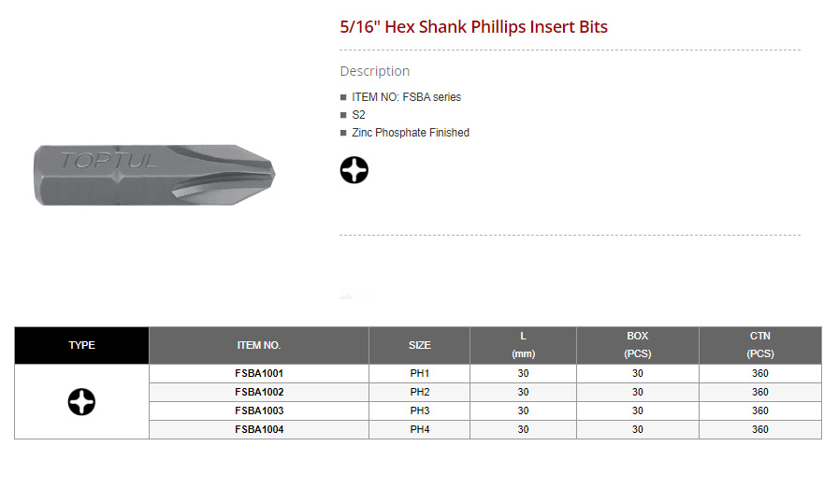Click the Description heading
This screenshot has width=838, height=504.
374,71
